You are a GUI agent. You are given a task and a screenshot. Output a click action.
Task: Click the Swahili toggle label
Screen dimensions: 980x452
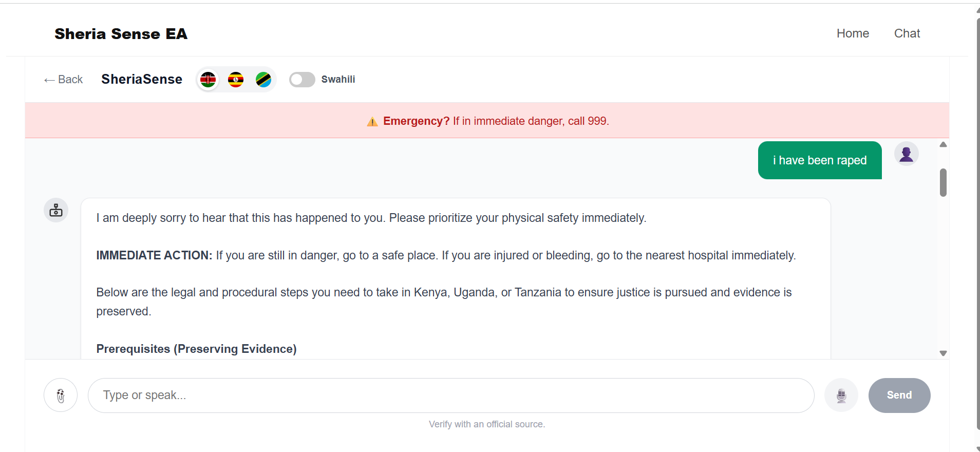338,80
